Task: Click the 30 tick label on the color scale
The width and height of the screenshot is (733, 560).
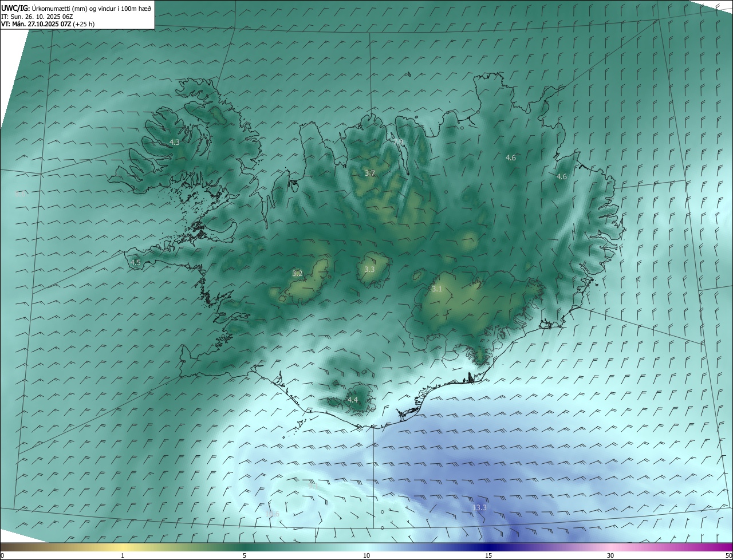Action: (610, 555)
